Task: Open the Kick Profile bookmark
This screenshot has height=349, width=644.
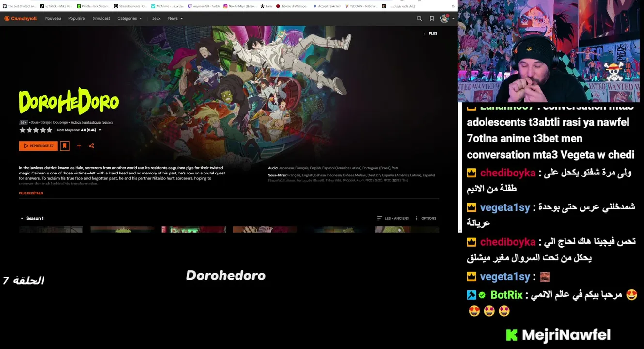Action: (93, 6)
